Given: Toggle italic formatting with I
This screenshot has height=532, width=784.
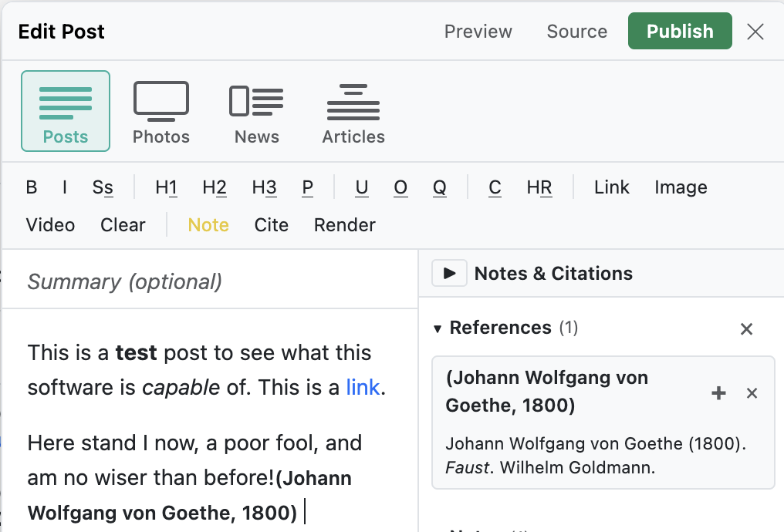Looking at the screenshot, I should pos(65,187).
